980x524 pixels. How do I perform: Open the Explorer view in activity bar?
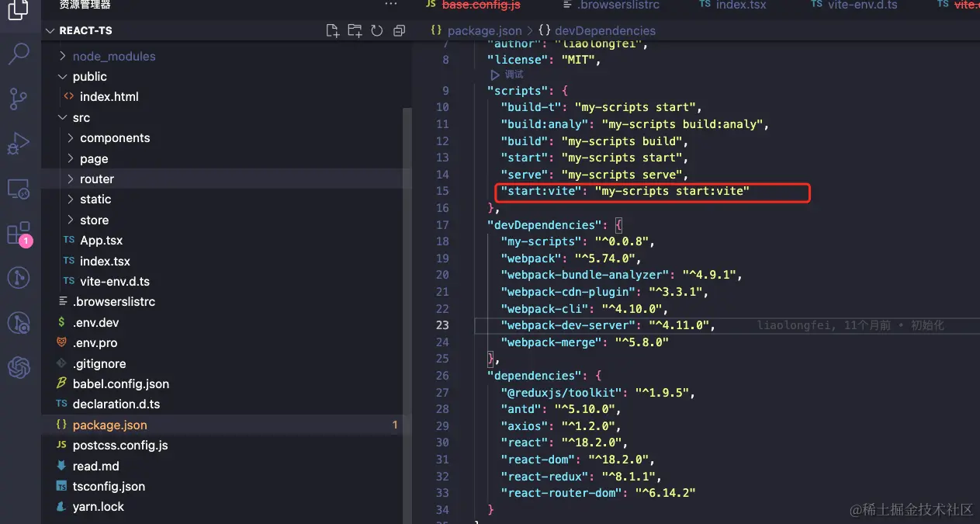pyautogui.click(x=19, y=10)
